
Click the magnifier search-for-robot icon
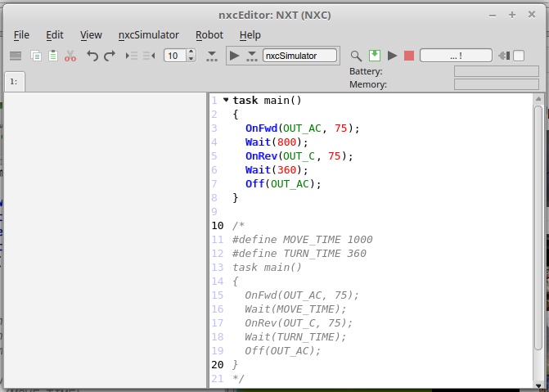tap(356, 56)
